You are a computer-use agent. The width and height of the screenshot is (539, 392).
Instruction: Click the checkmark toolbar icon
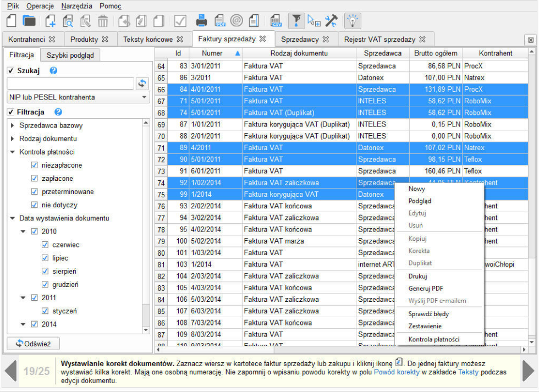180,21
